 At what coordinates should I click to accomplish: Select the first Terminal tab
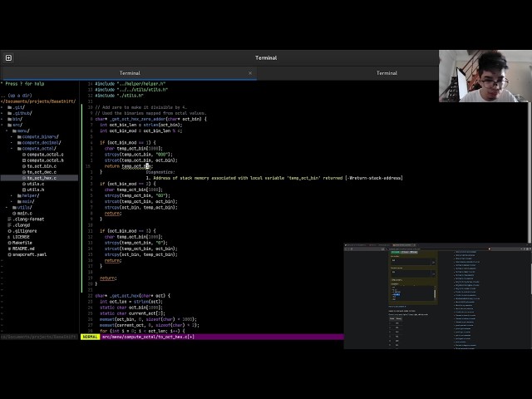(130, 73)
